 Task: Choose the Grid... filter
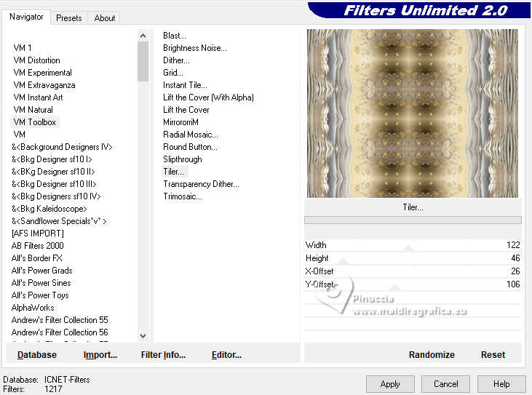click(173, 73)
